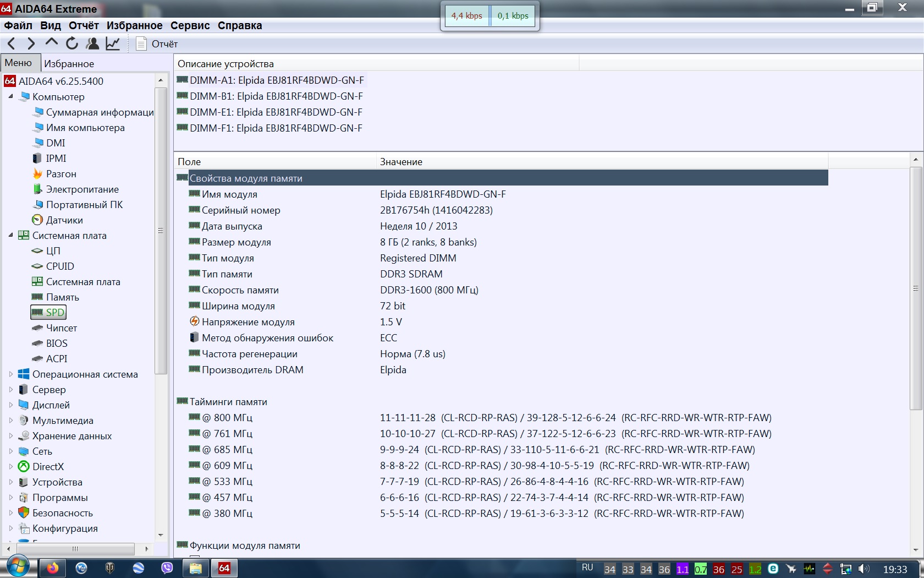924x578 pixels.
Task: Expand the Хранение данных branch
Action: click(10, 435)
